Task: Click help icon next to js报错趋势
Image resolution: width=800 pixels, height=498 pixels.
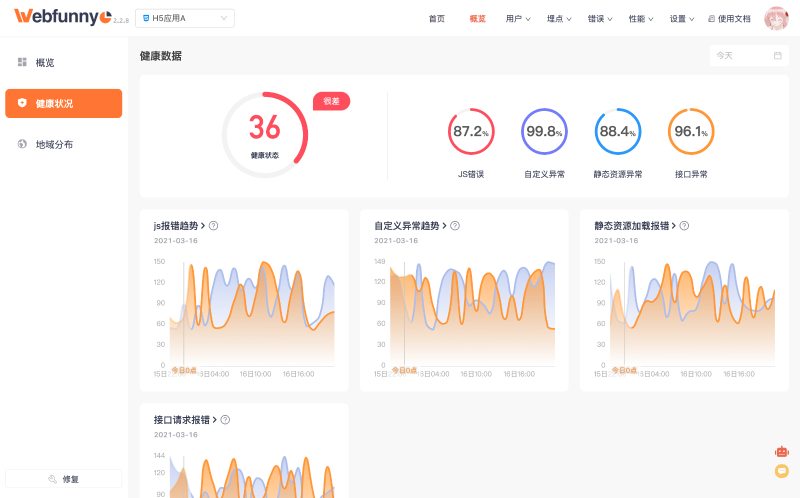Action: tap(214, 226)
